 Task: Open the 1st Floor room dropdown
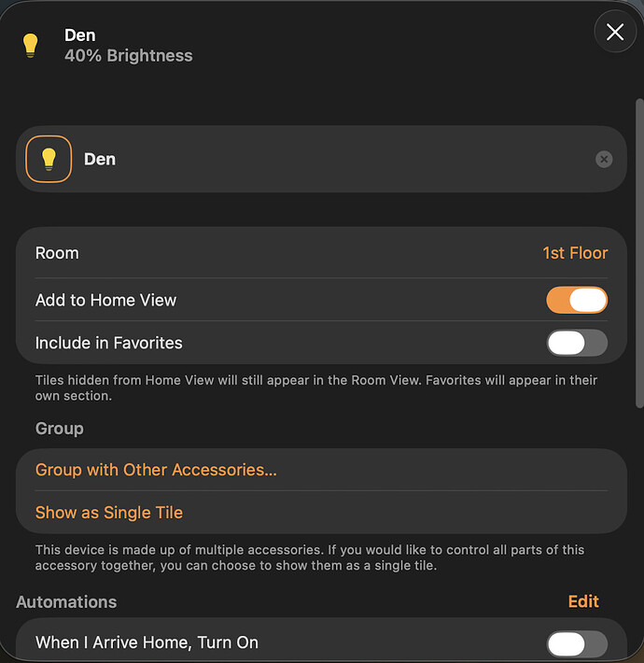click(x=575, y=253)
